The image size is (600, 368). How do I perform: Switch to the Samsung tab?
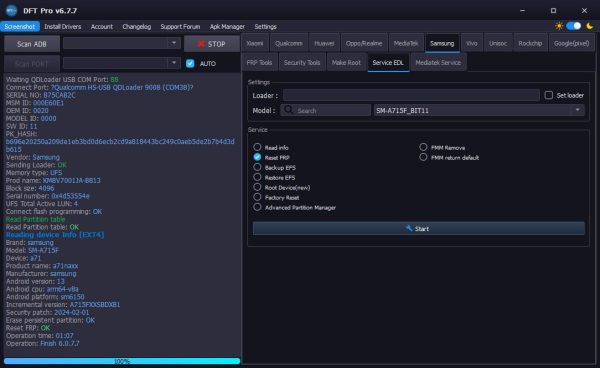click(x=442, y=43)
